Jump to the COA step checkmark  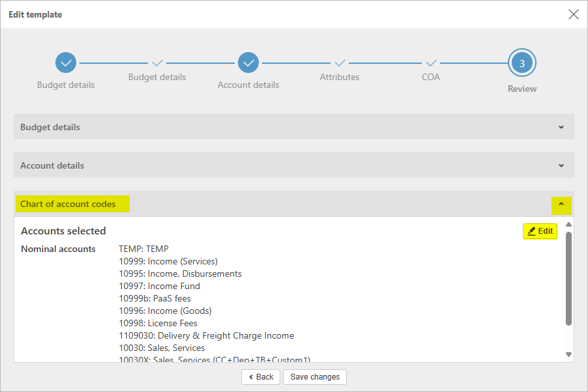tap(431, 63)
